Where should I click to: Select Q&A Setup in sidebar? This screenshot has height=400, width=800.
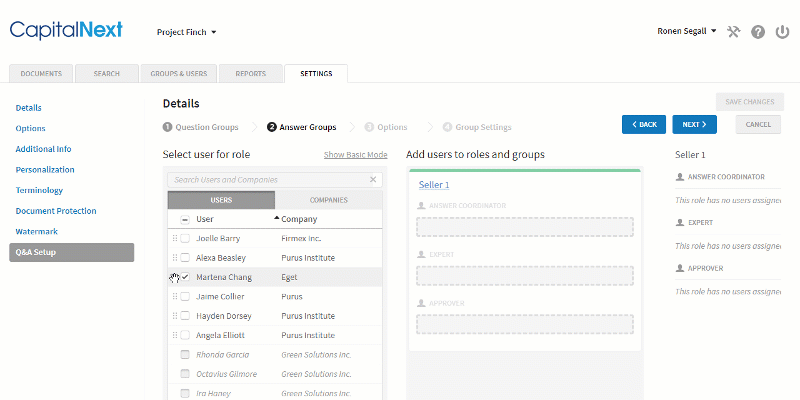coord(71,252)
